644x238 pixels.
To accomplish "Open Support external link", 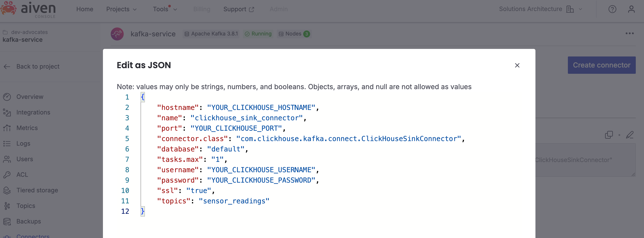I will [x=239, y=9].
